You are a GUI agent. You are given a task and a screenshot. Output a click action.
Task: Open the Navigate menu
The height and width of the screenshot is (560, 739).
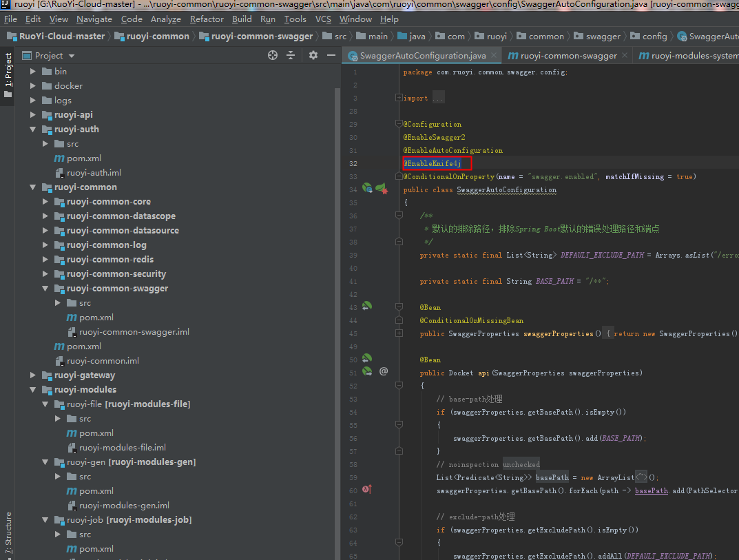pyautogui.click(x=94, y=19)
